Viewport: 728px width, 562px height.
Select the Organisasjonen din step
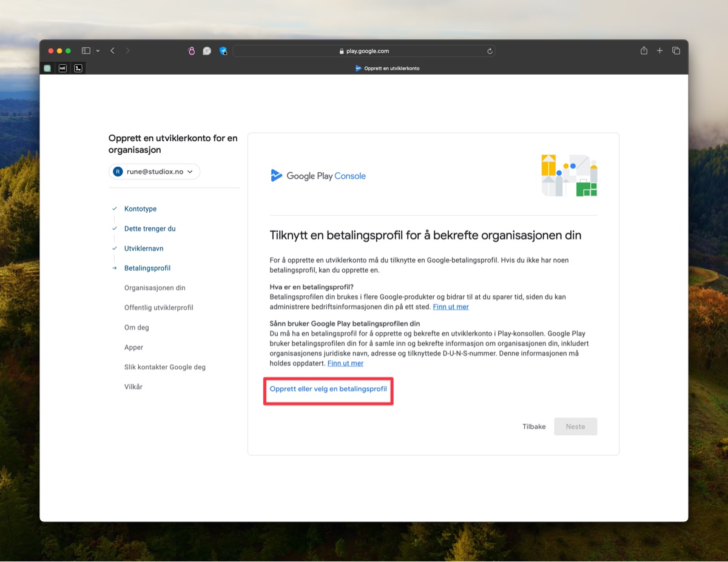(x=155, y=288)
